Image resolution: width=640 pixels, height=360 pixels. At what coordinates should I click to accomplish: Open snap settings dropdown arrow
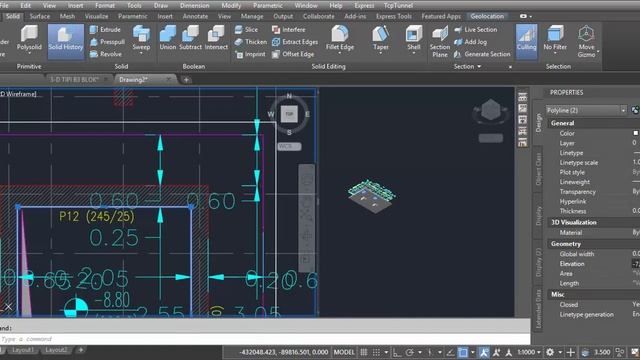pos(386,352)
